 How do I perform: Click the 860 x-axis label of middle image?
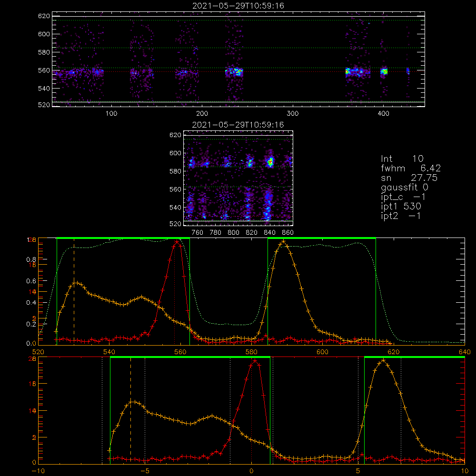(x=288, y=233)
